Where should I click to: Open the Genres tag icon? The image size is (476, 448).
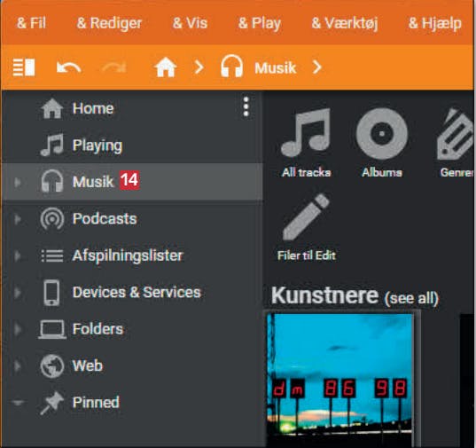(x=456, y=134)
